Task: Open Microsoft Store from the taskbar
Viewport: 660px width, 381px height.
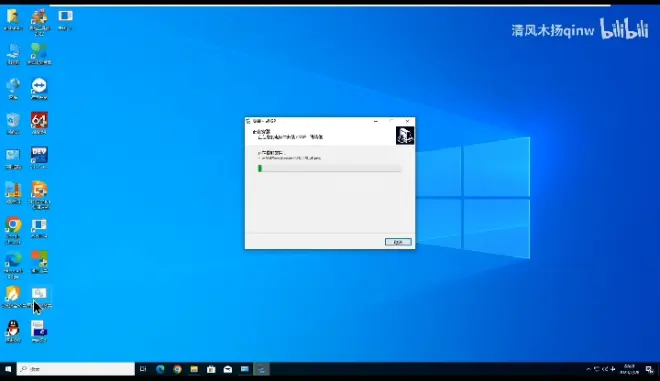Action: pyautogui.click(x=211, y=369)
